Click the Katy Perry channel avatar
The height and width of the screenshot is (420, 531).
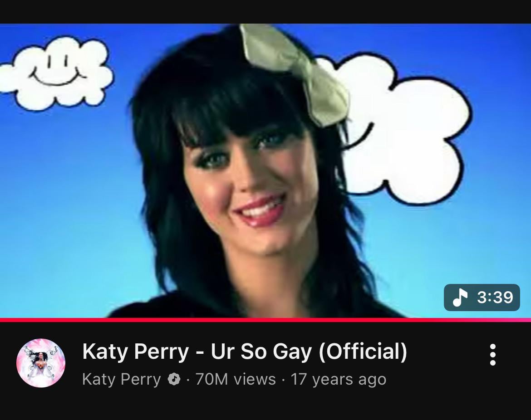pos(41,363)
